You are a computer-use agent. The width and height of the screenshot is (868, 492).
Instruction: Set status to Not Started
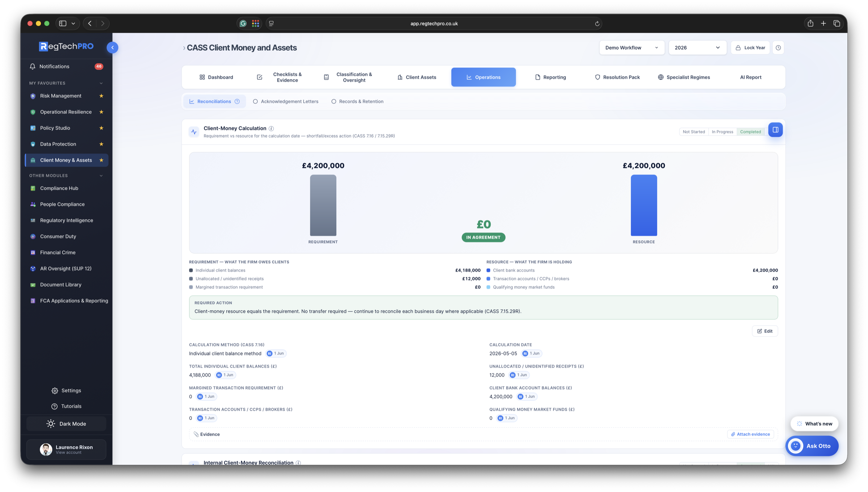(694, 132)
